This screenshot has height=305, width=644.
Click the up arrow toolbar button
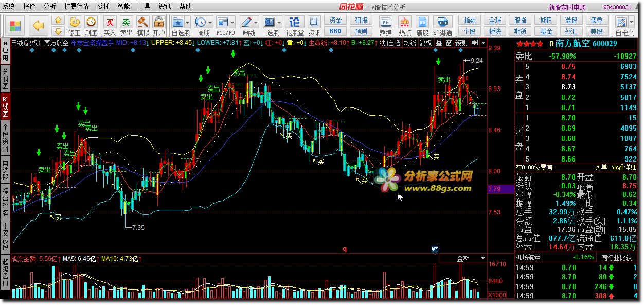pos(58,21)
